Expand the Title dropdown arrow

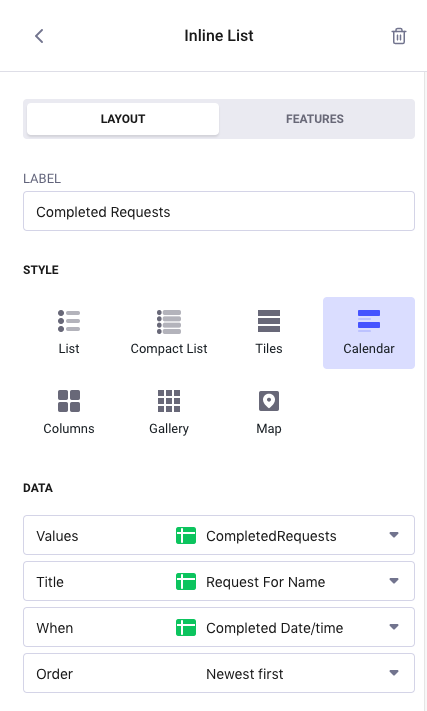click(394, 581)
